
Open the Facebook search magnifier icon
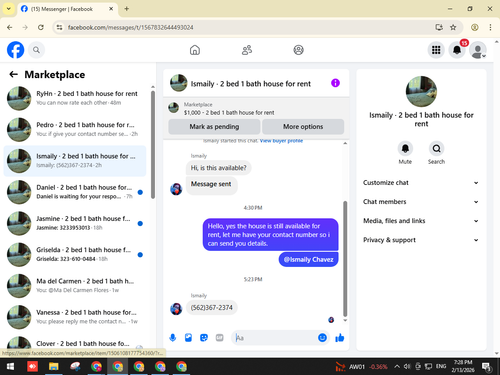pos(36,50)
